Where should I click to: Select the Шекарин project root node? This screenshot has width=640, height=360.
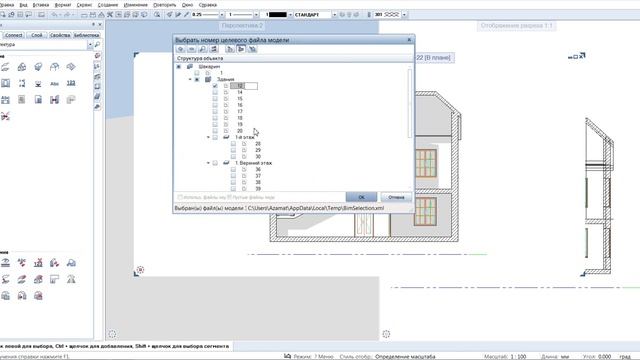pos(209,67)
